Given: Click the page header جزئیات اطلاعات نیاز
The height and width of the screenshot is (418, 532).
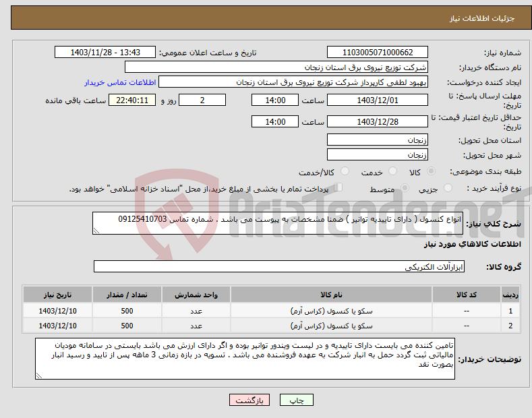Looking at the screenshot, I should pos(482,18).
